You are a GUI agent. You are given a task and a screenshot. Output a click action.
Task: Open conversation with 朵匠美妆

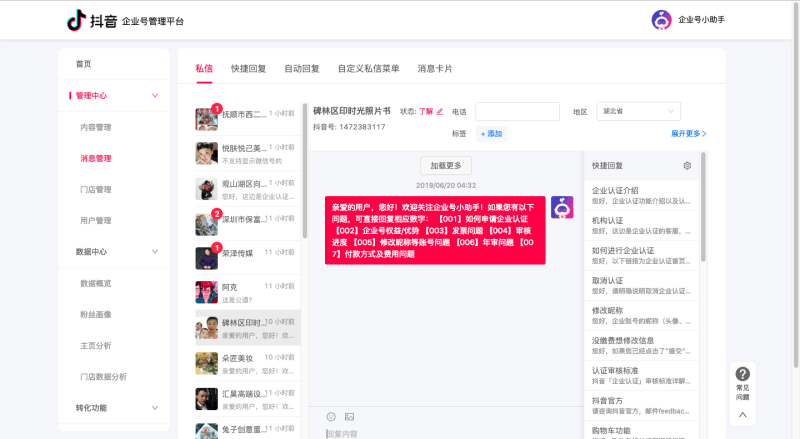pos(247,363)
